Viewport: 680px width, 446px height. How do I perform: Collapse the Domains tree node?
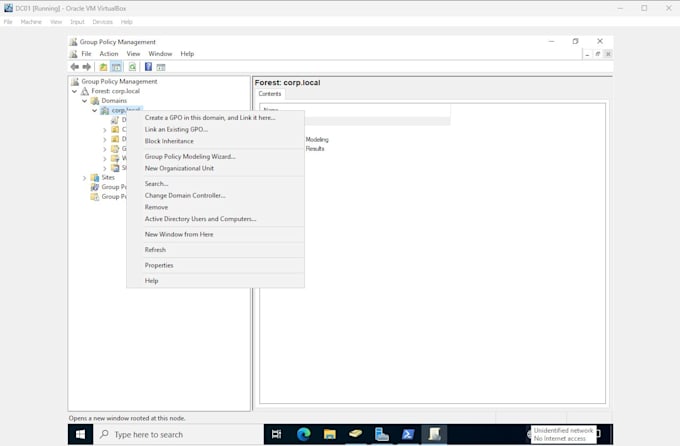click(85, 101)
